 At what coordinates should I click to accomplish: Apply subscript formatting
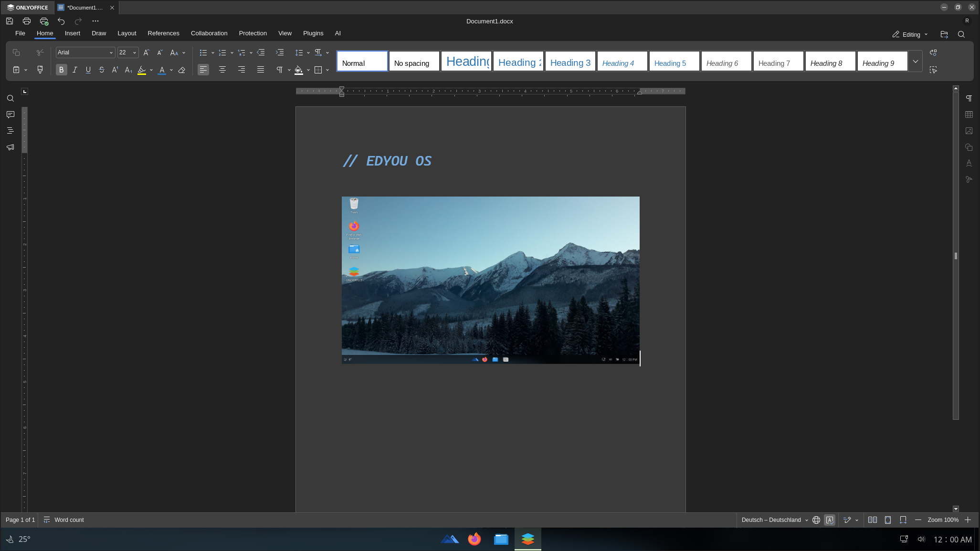click(128, 70)
